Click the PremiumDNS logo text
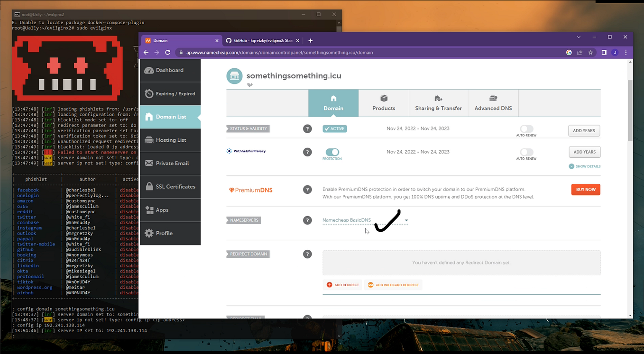 tap(251, 190)
